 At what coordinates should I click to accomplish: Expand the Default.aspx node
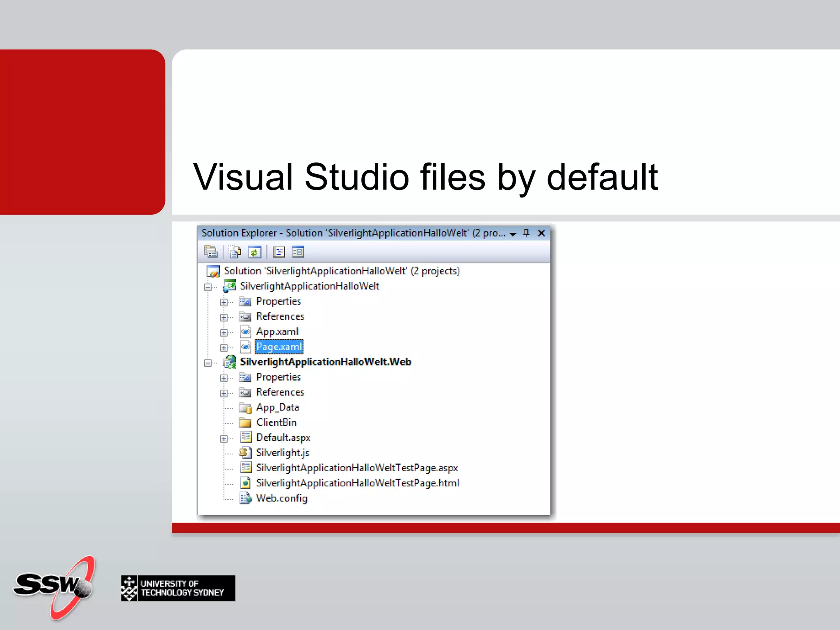coord(224,439)
